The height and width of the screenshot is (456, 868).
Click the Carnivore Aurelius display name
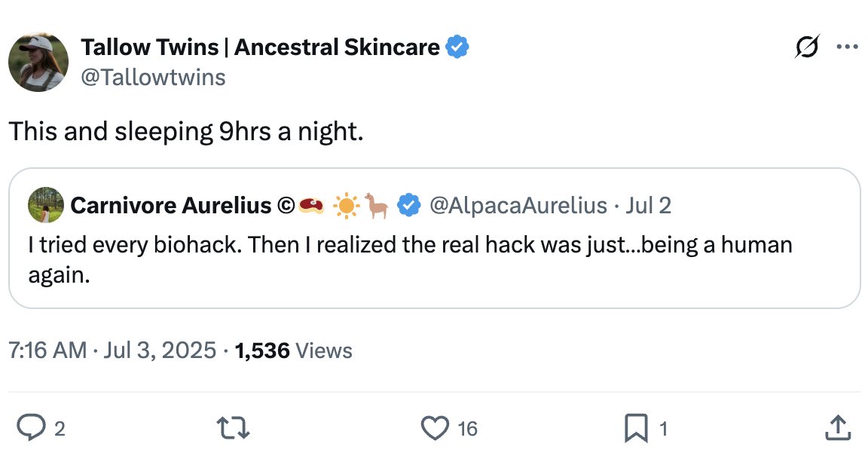[x=171, y=206]
